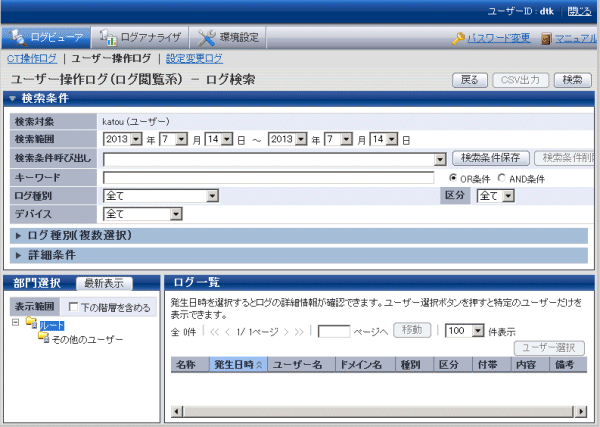
Task: Open end year 2013 dropdown
Action: 287,139
